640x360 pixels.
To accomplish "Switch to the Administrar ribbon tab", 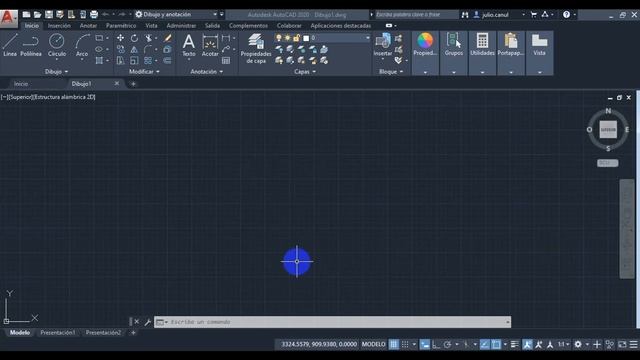I will pyautogui.click(x=181, y=25).
